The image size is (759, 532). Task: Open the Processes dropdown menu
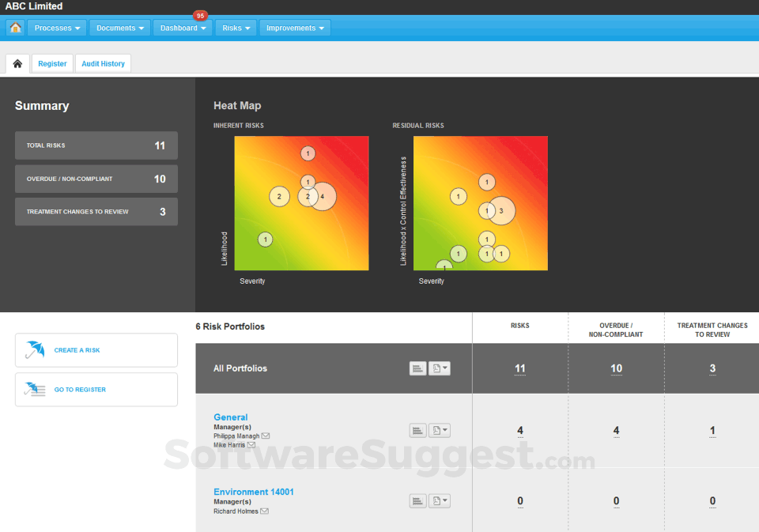(x=56, y=27)
